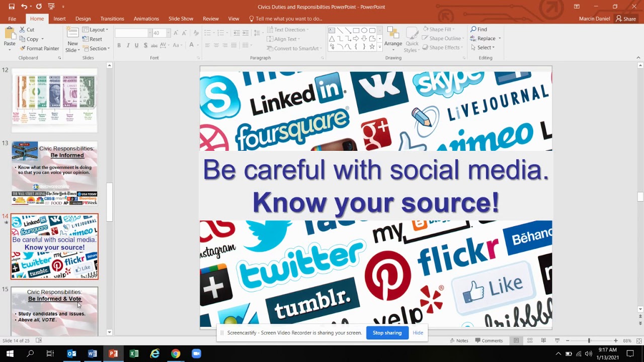Open the Layout dropdown
This screenshot has height=362, width=644.
tap(95, 30)
